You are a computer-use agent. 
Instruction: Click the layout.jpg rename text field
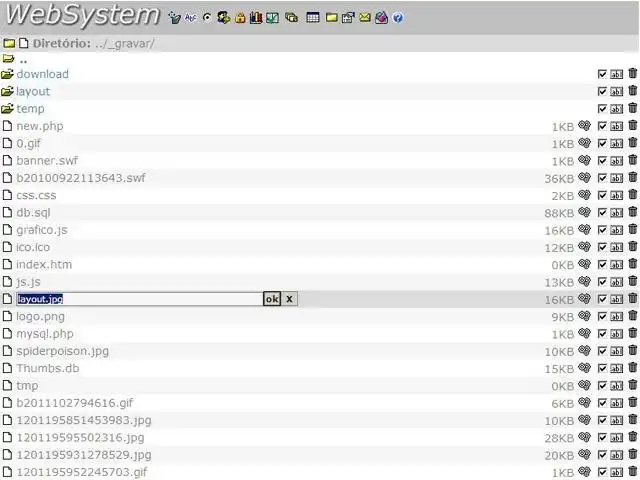pos(139,299)
